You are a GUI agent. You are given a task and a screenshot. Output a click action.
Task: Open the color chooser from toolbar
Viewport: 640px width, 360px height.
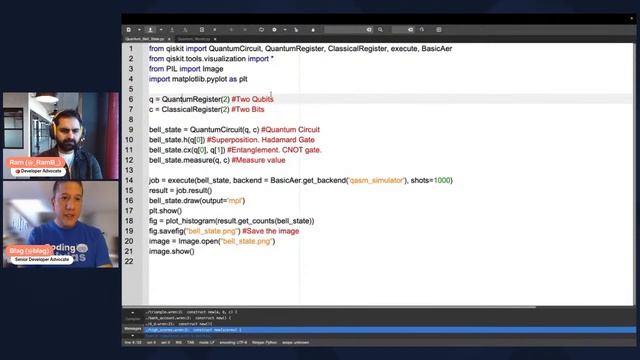click(x=313, y=30)
